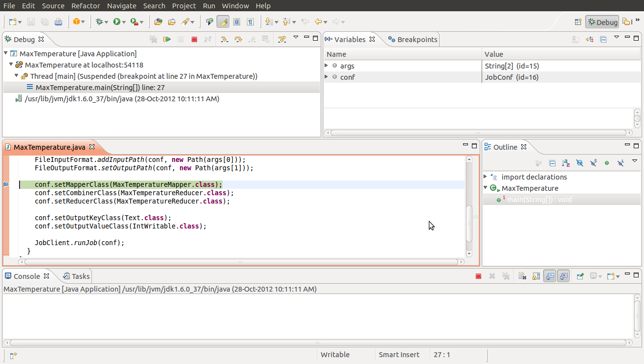Terminate the debug session in Debug view
This screenshot has height=364, width=644.
[x=194, y=39]
